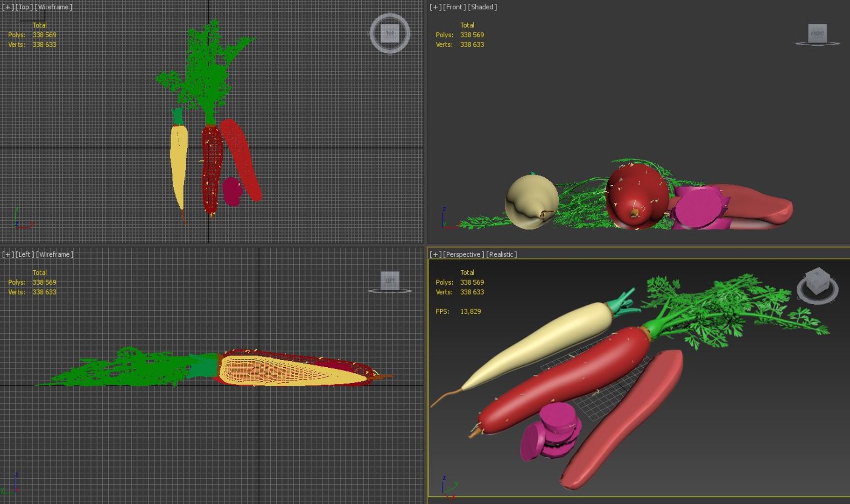Select the magenta slice in Front viewport
This screenshot has width=850, height=504.
point(699,208)
